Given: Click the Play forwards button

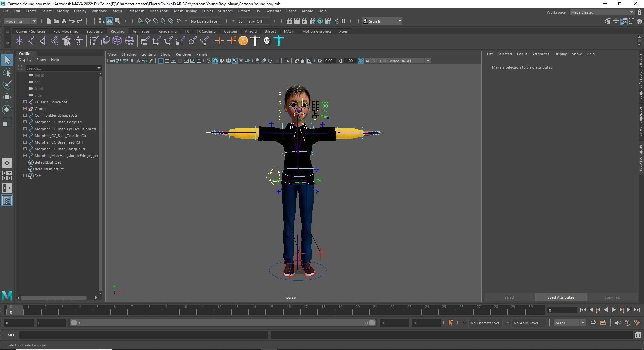Looking at the screenshot, I should 613,310.
